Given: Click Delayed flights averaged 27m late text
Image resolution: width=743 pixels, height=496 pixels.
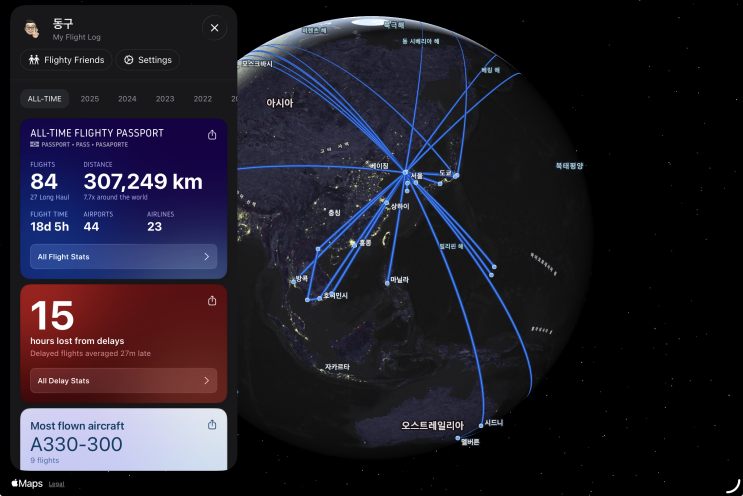Looking at the screenshot, I should click(91, 353).
